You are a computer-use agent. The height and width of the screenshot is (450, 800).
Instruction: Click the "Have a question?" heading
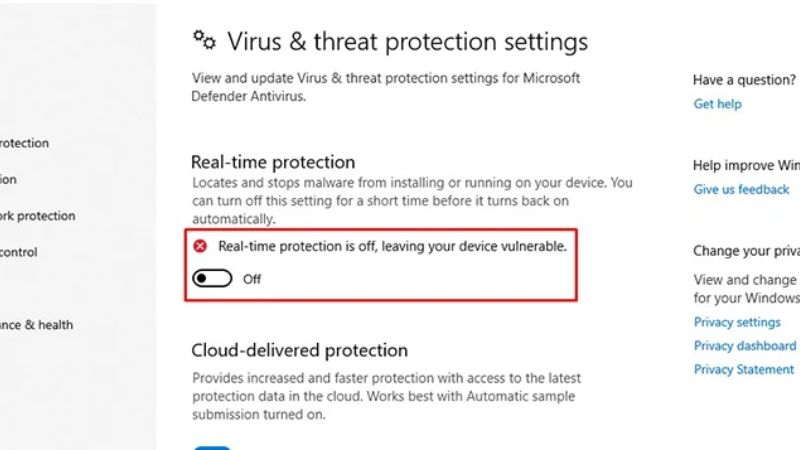click(x=744, y=80)
